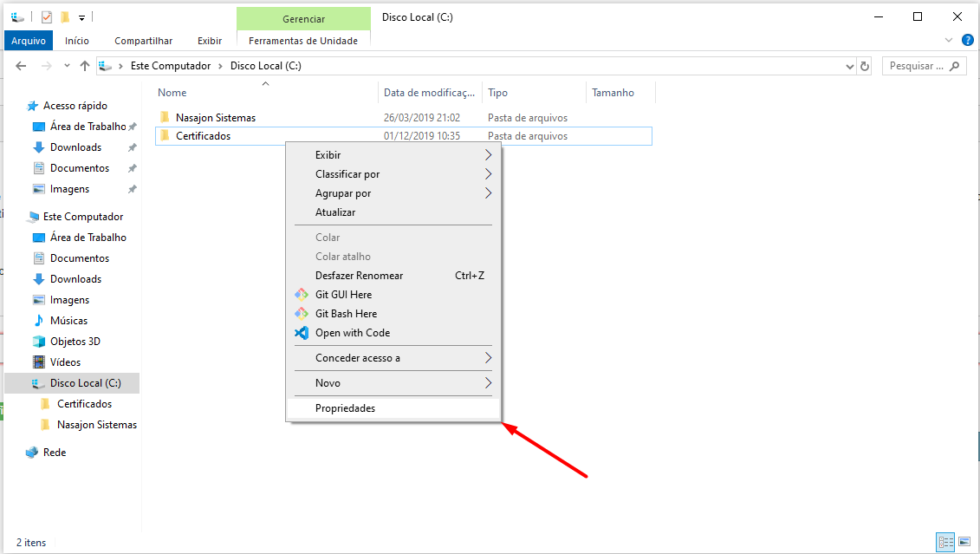Click the Git GUI Here icon
This screenshot has width=980, height=554.
click(302, 295)
